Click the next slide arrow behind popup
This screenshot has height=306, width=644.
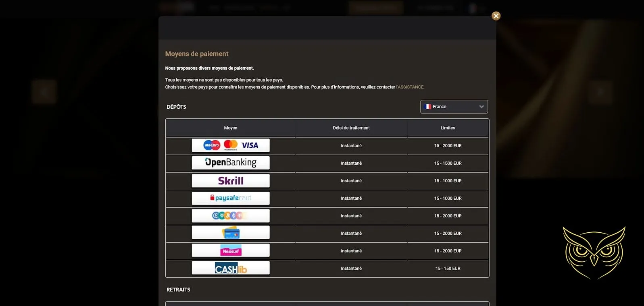[x=600, y=92]
